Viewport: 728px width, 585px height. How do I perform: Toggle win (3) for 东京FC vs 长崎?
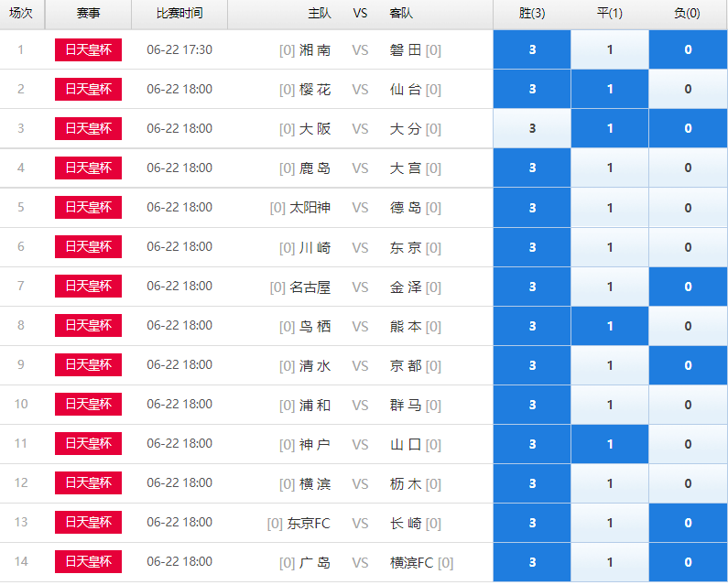tap(532, 524)
